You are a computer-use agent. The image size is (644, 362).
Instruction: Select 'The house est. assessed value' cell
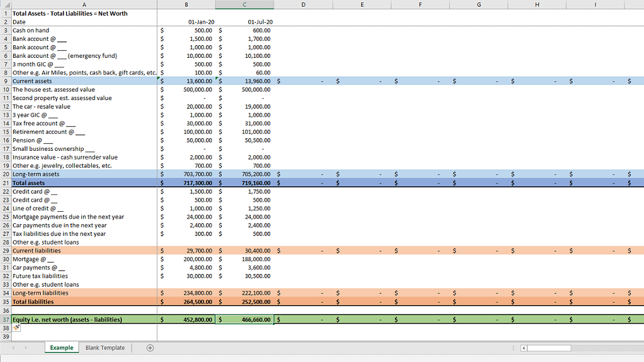84,89
